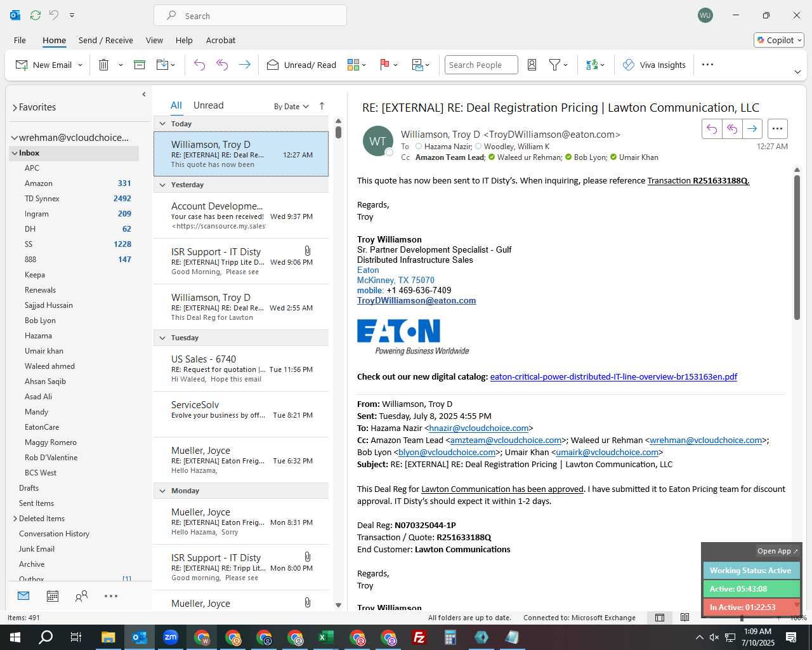Collapse the Yesterday group header

click(162, 185)
